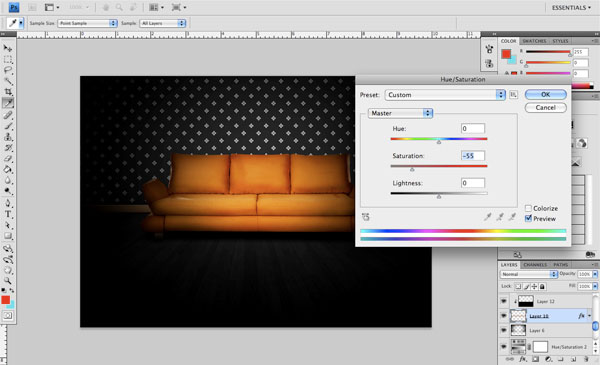Select the Blur tool
The width and height of the screenshot is (600, 365).
click(8, 180)
